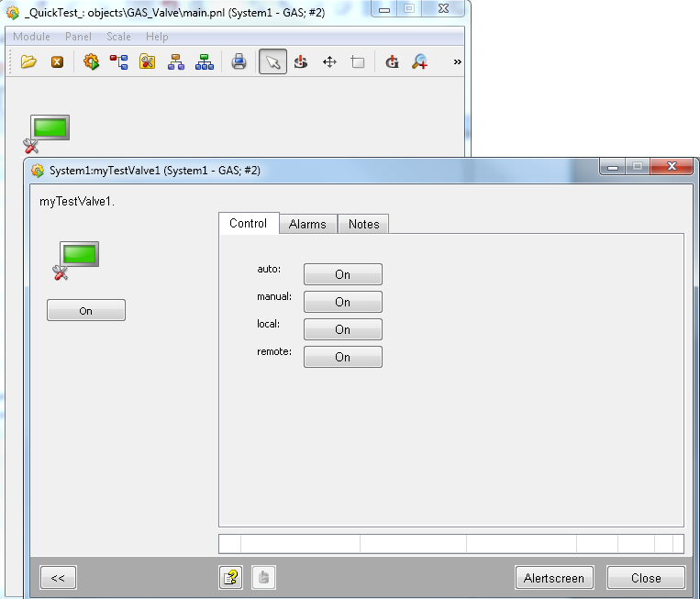Toggle the manual mode On button
The height and width of the screenshot is (599, 700).
click(342, 302)
